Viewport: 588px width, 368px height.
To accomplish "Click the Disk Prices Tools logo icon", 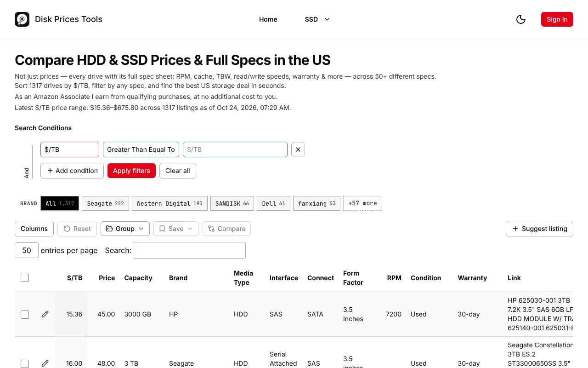I will pos(22,19).
